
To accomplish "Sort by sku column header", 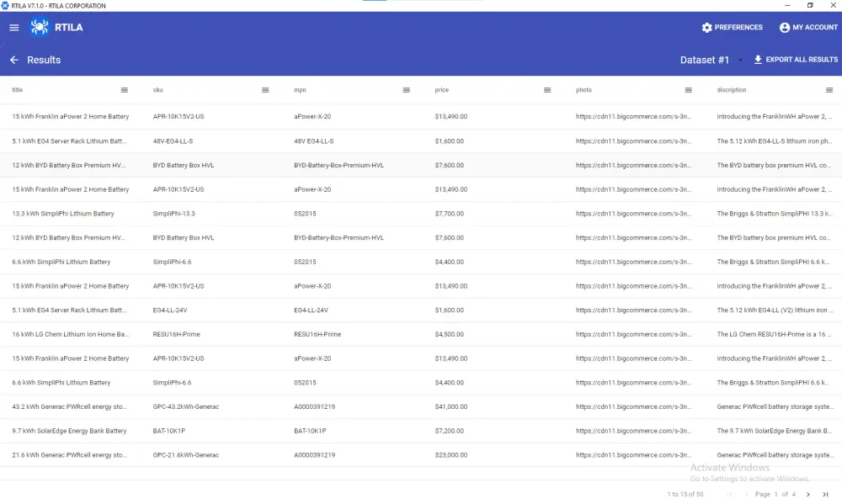I will coord(158,90).
